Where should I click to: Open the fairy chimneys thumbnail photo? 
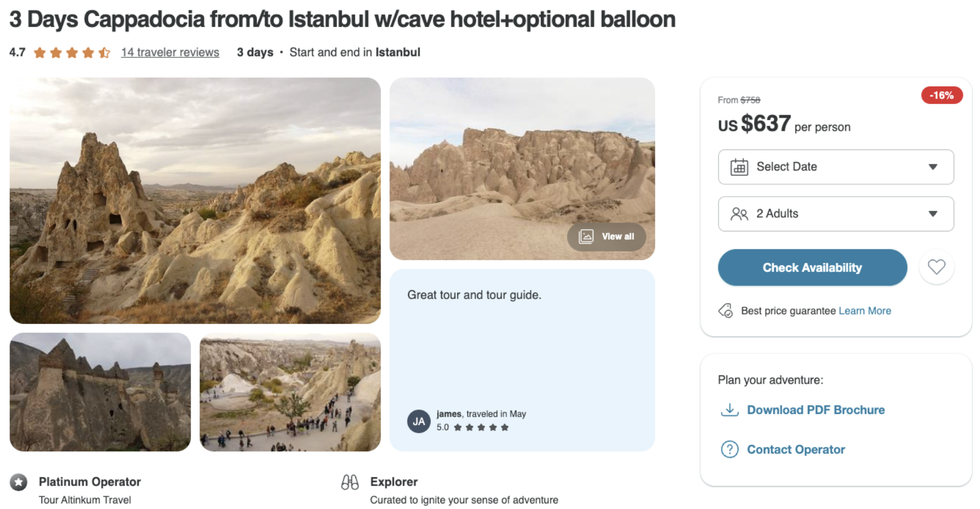click(100, 392)
